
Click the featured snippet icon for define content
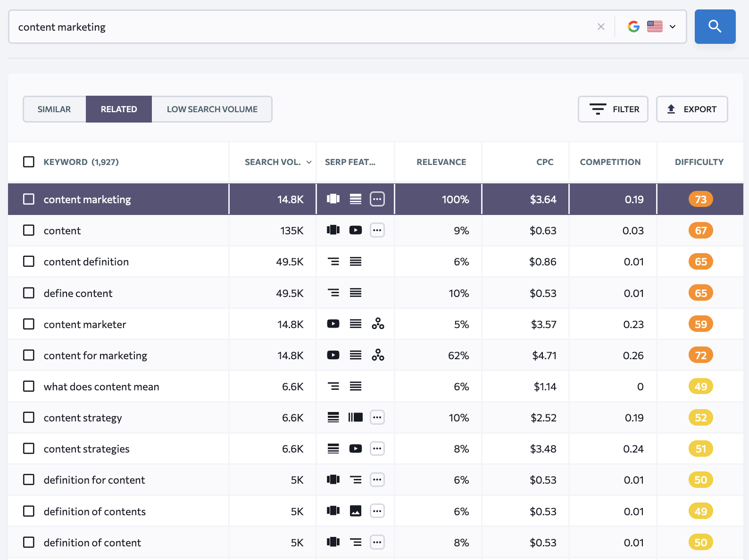click(x=333, y=293)
